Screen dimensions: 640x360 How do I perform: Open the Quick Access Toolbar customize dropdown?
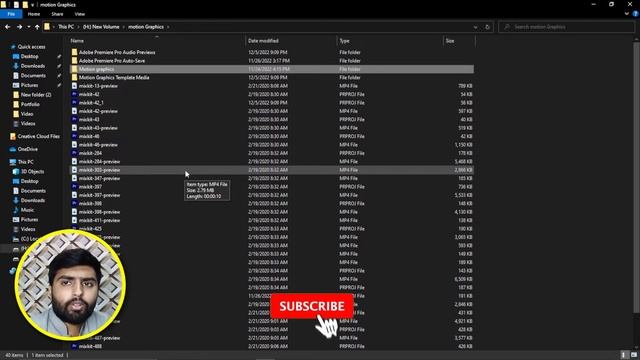(x=33, y=5)
